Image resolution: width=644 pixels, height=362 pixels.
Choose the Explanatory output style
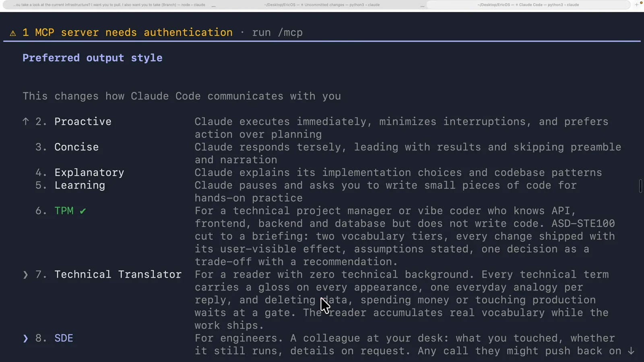coord(89,173)
